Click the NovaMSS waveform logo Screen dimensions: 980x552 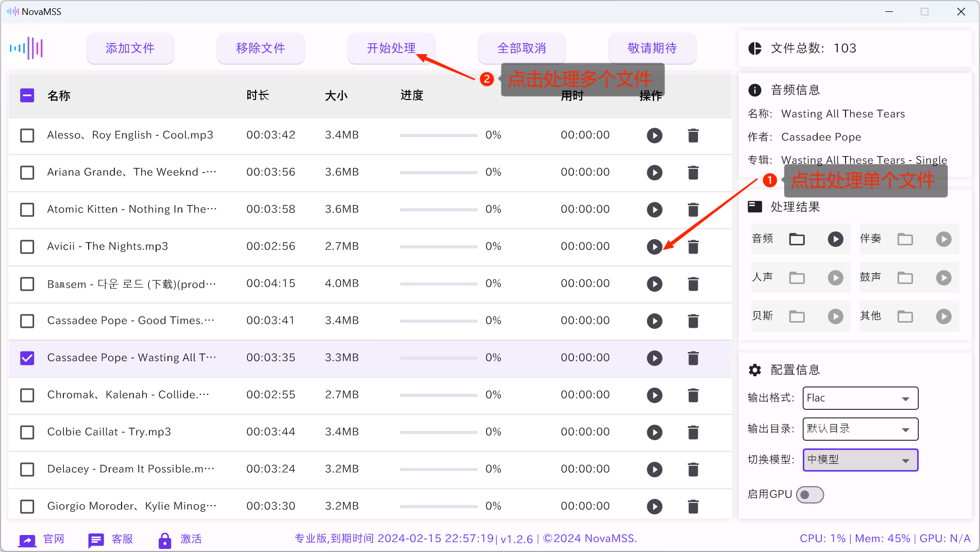point(26,48)
